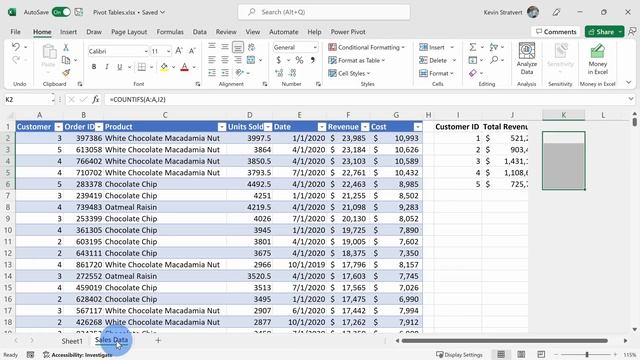Viewport: 640px width, 360px height.
Task: Open the Units Sold filter dropdown
Action: click(268, 127)
